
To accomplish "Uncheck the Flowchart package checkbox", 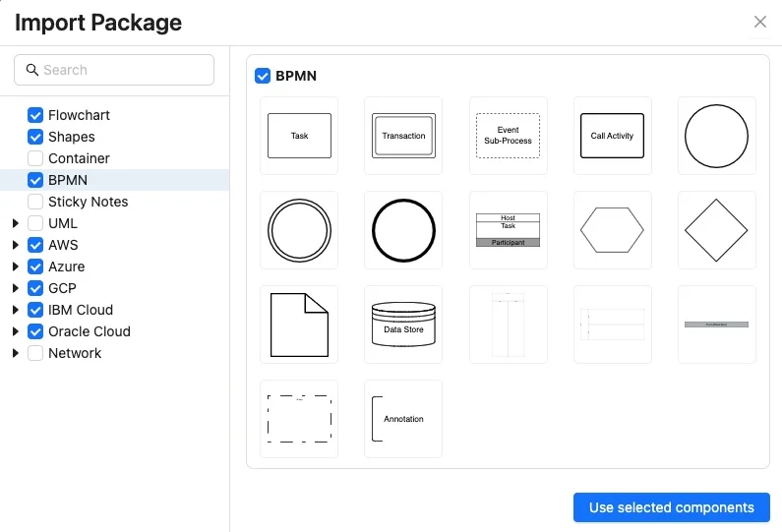I will click(x=35, y=115).
